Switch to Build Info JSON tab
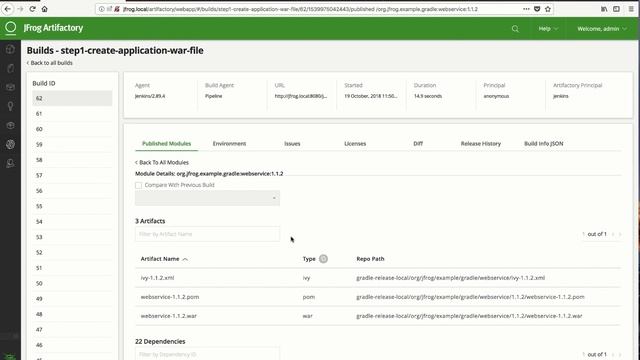The image size is (640, 360). point(544,144)
